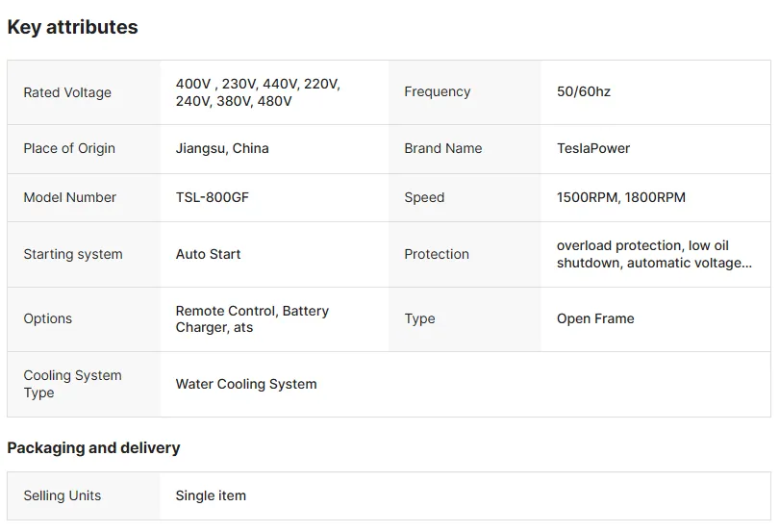Click the TeslaPower brand value
This screenshot has height=532, width=780.
593,148
